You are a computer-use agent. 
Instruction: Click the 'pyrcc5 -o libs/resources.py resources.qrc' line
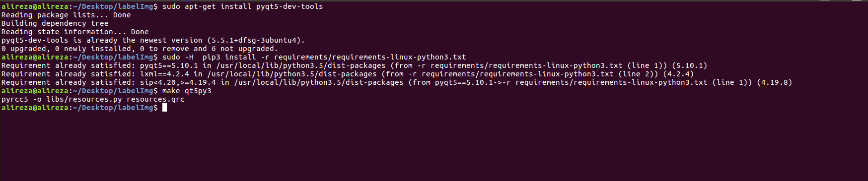[93, 99]
